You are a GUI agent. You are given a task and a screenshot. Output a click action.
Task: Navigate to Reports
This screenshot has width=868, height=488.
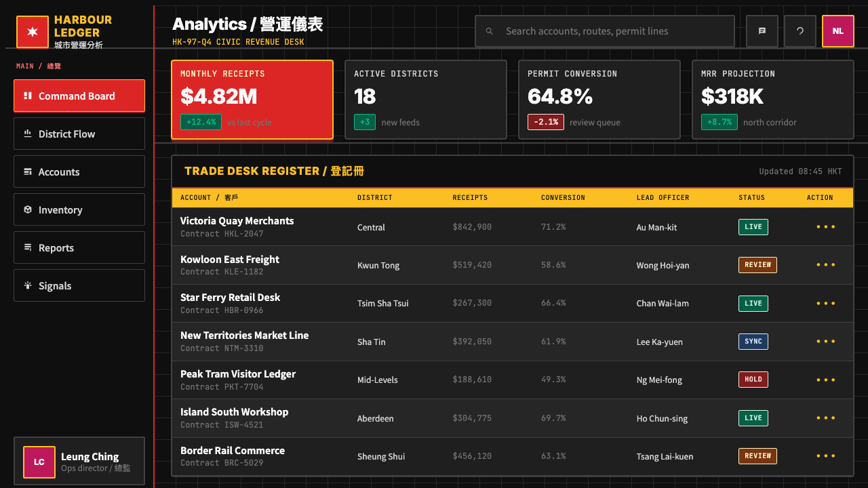coord(79,247)
